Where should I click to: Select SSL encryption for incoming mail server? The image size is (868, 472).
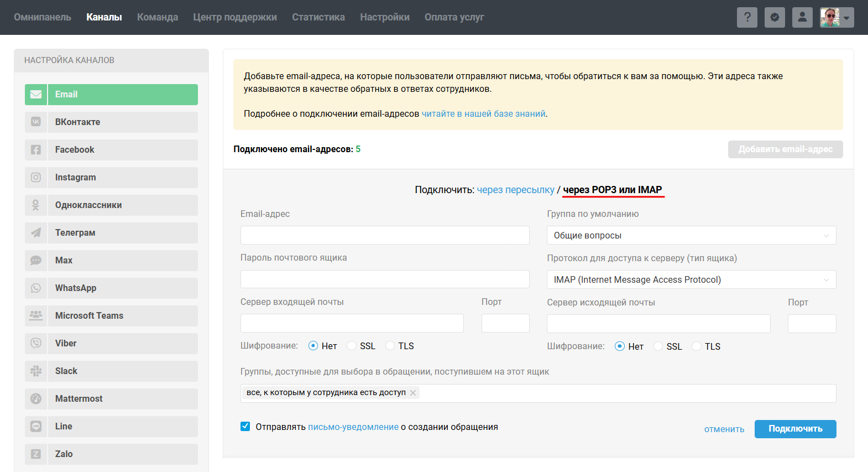click(x=352, y=346)
